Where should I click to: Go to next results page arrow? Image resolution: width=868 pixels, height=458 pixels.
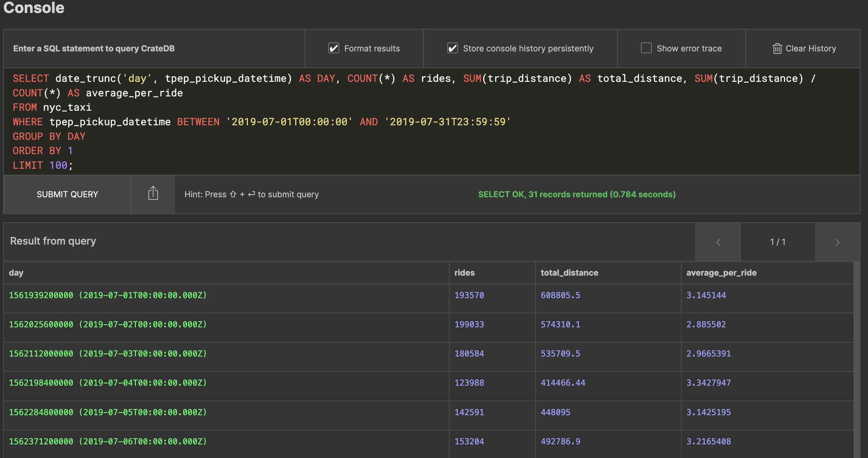coord(837,242)
